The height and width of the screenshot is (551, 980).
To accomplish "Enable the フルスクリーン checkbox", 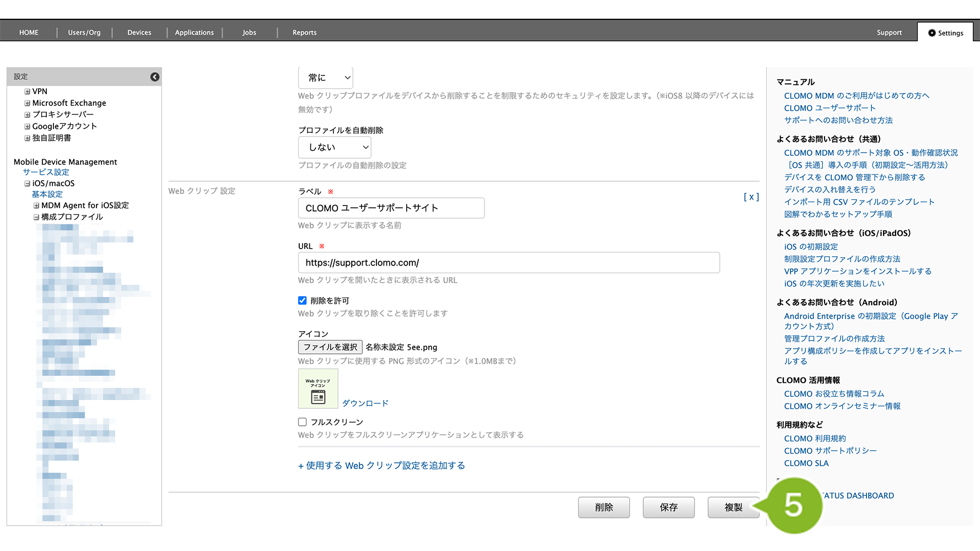I will 303,422.
